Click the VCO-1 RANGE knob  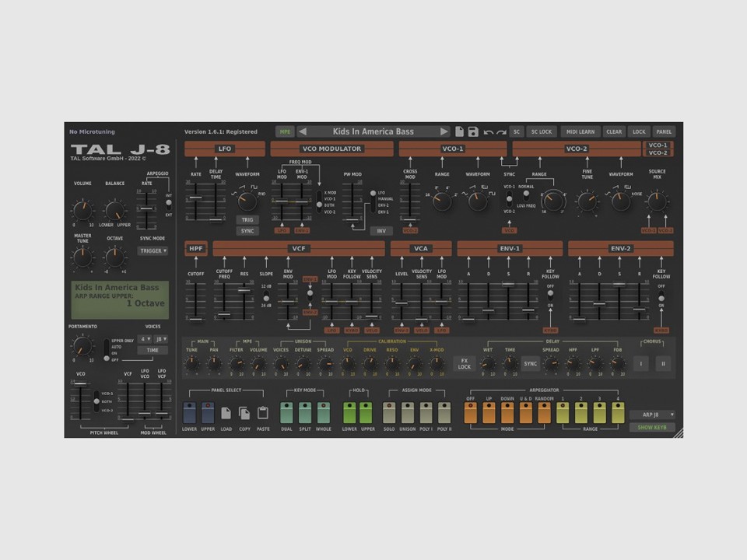pos(442,201)
